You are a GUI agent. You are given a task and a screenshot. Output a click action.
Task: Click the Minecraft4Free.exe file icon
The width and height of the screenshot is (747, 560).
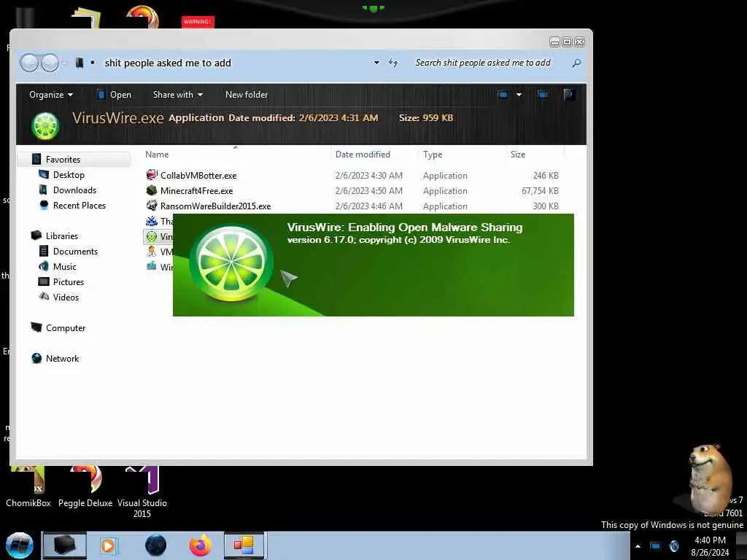[x=152, y=190]
